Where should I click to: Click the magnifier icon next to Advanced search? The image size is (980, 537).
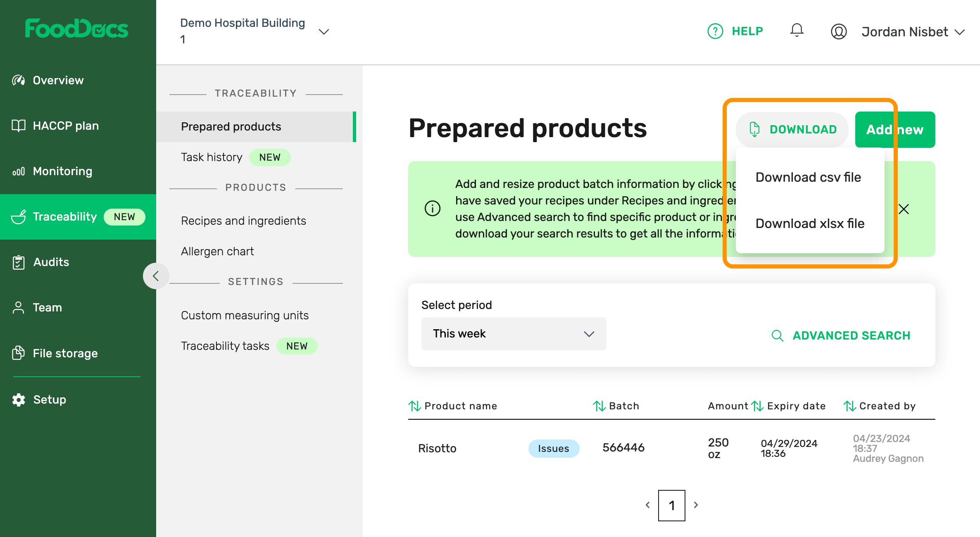coord(778,336)
